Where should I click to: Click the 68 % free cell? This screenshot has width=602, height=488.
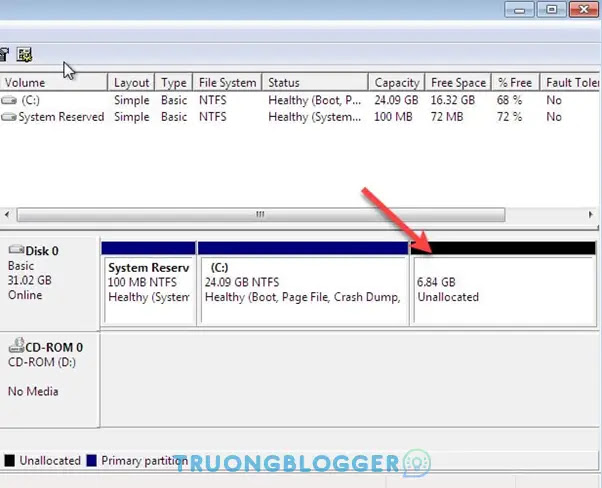click(x=509, y=100)
